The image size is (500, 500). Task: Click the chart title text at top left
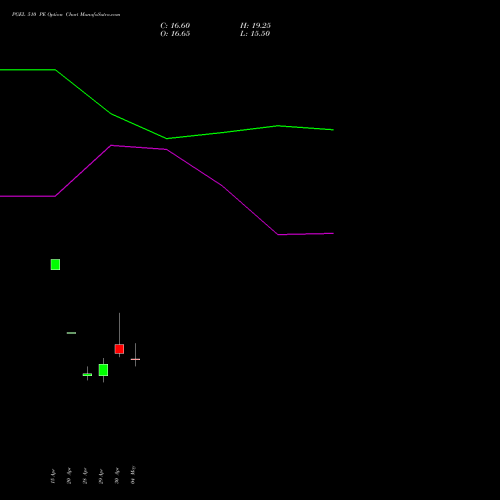tap(66, 15)
